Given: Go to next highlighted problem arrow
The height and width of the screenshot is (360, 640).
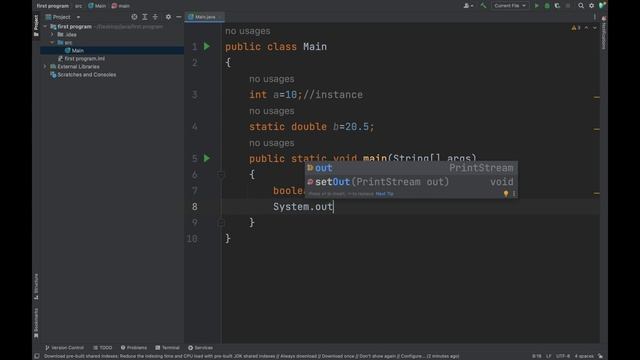Looking at the screenshot, I should coord(595,28).
